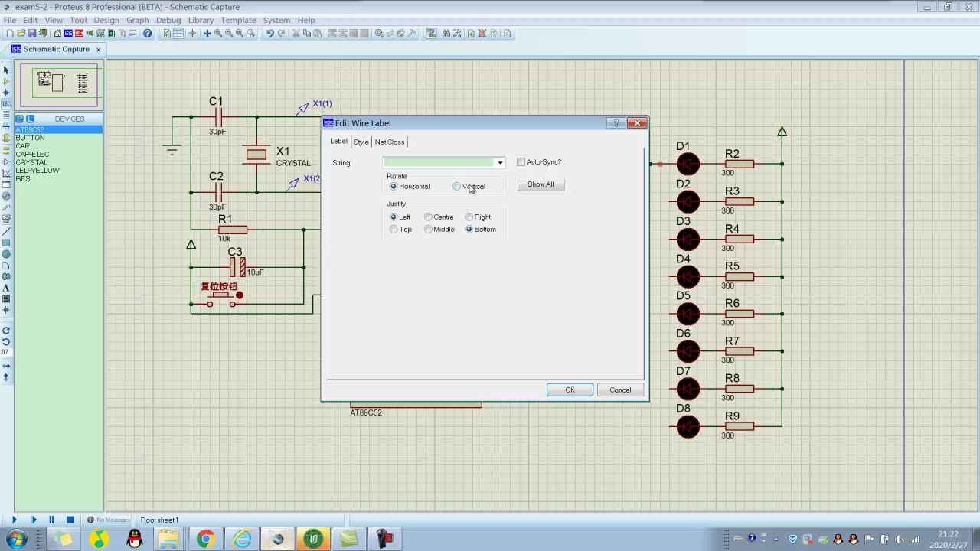Choose the 2D graphics text tool
The height and width of the screenshot is (551, 980).
pos(6,288)
